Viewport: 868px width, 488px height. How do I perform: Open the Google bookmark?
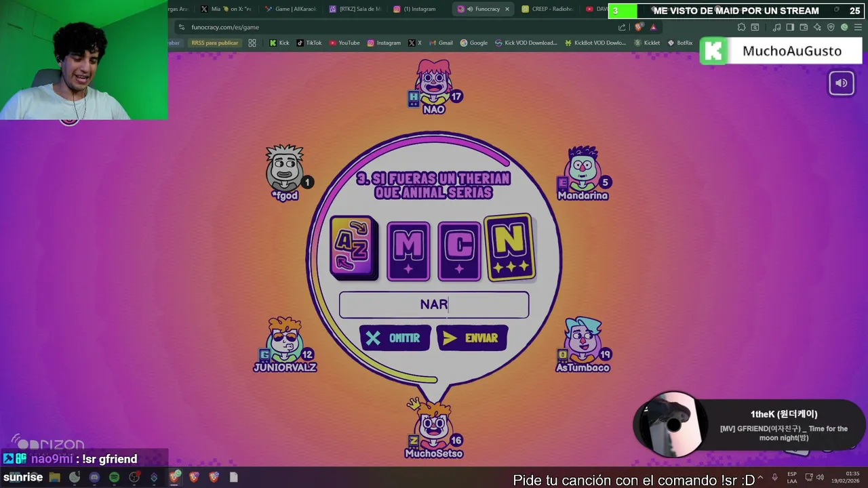click(x=474, y=43)
